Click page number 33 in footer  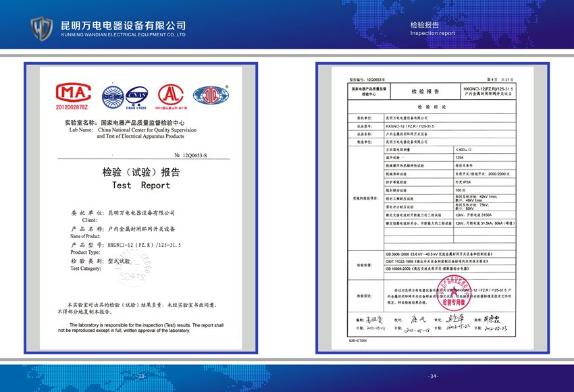click(x=141, y=376)
